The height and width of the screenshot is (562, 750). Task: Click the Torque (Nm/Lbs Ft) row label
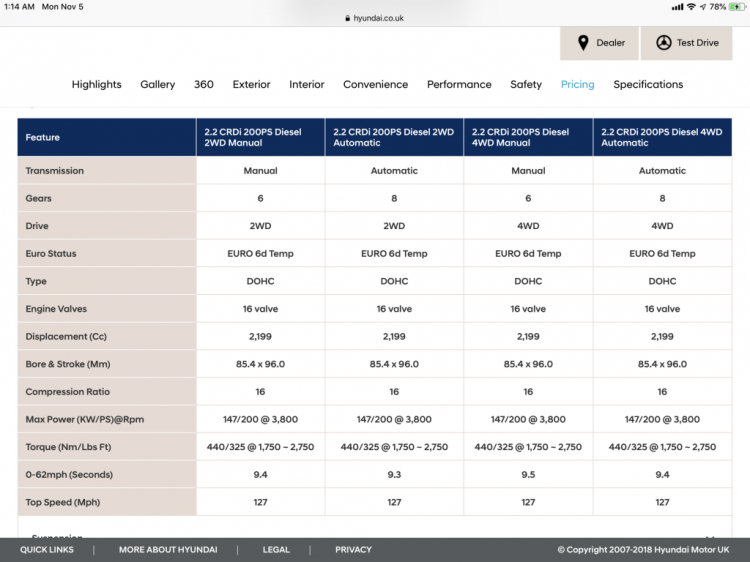68,447
